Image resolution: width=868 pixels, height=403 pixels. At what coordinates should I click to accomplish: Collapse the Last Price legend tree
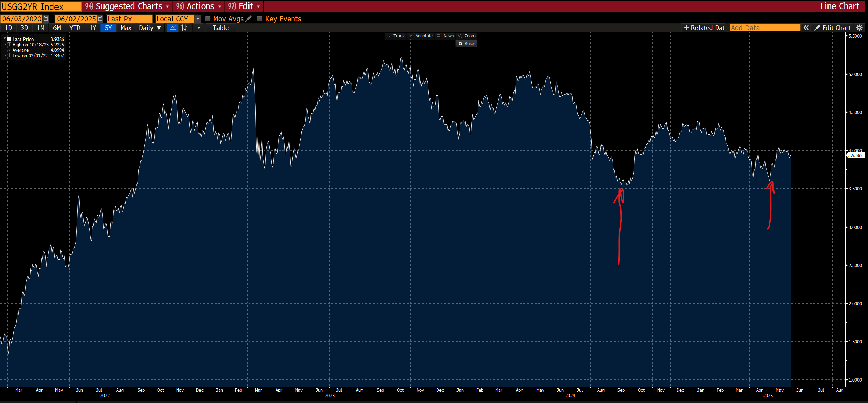(x=5, y=39)
